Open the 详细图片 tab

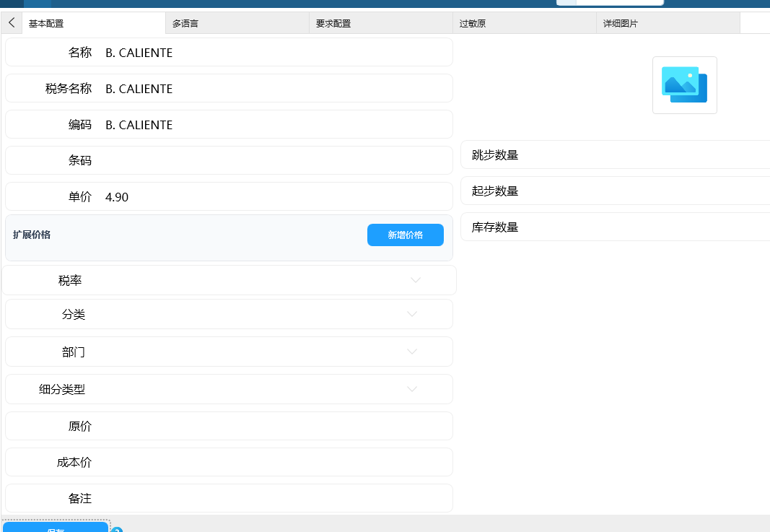tap(668, 23)
